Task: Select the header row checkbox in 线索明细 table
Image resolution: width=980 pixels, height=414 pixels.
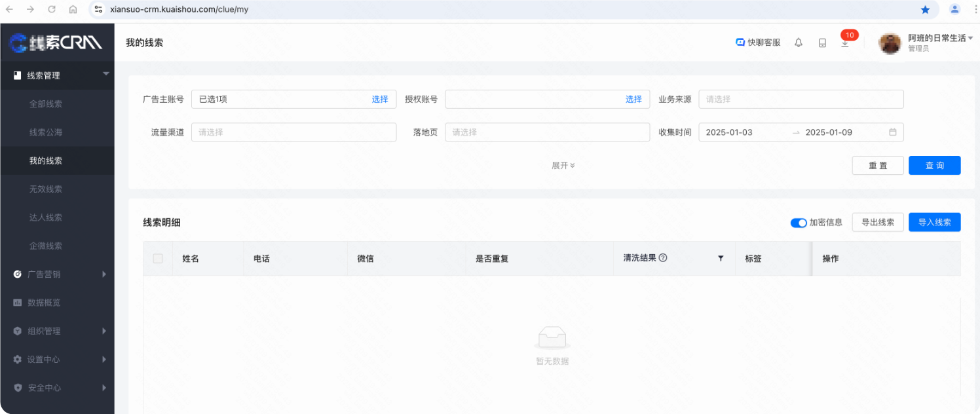Action: (x=157, y=258)
